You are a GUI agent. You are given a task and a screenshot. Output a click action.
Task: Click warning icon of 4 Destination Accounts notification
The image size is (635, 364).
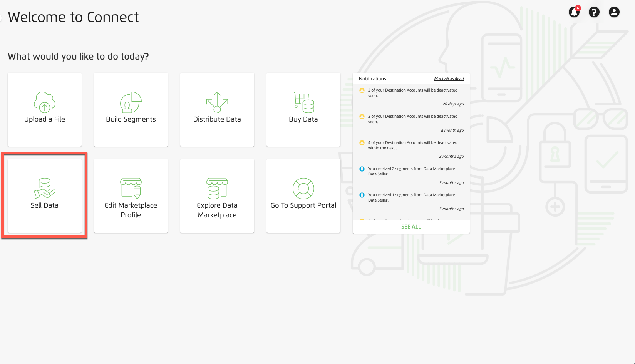coord(362,143)
